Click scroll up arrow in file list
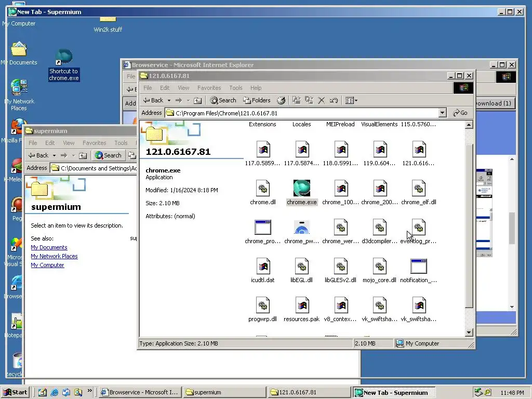This screenshot has height=399, width=532. (469, 125)
